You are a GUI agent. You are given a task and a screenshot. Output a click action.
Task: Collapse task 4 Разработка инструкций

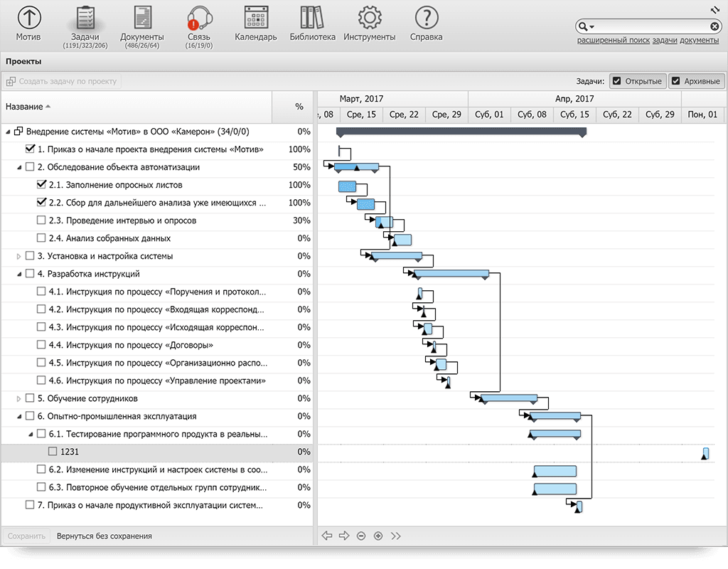pos(19,274)
